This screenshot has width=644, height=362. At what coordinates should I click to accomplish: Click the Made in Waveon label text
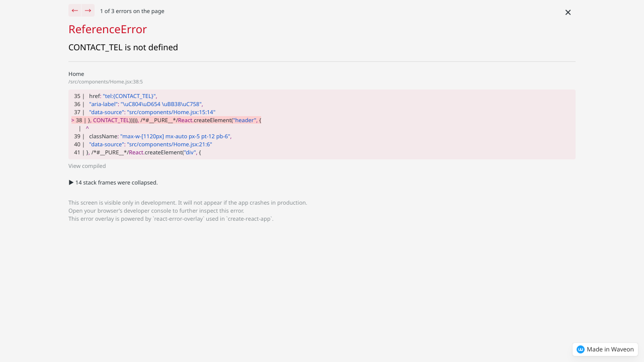[x=610, y=349]
